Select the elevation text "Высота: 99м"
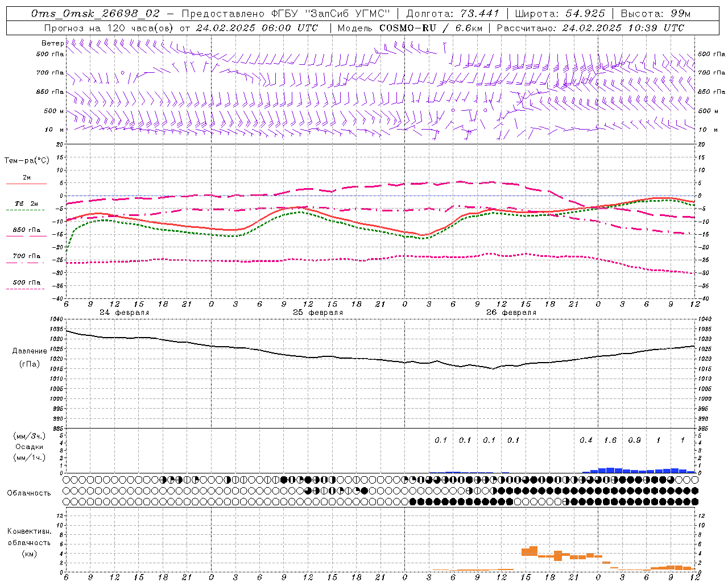 pyautogui.click(x=655, y=14)
